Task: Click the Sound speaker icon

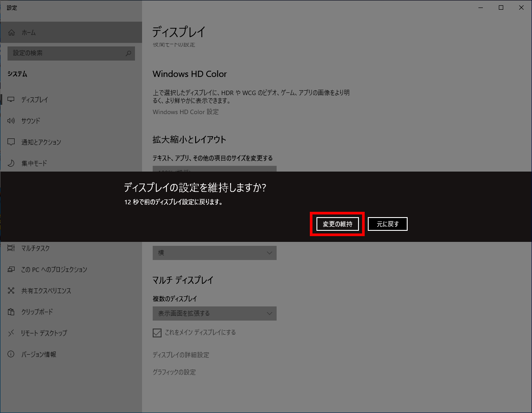Action: point(12,121)
